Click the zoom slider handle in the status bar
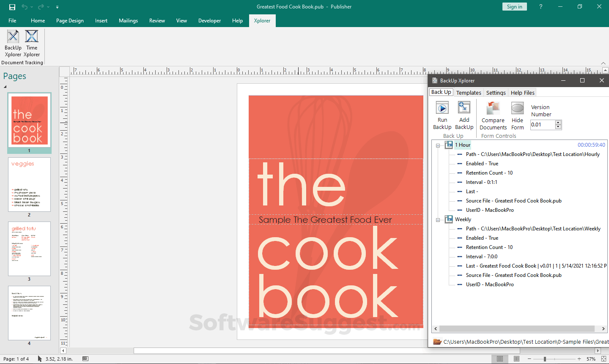609x364 pixels. click(545, 359)
